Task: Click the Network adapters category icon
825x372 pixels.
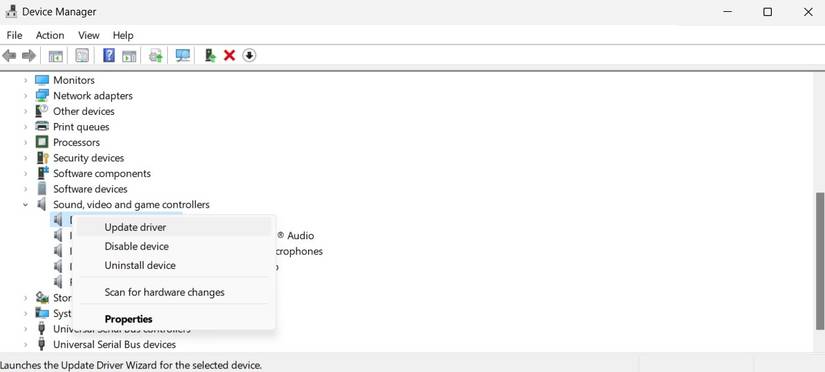Action: click(42, 96)
